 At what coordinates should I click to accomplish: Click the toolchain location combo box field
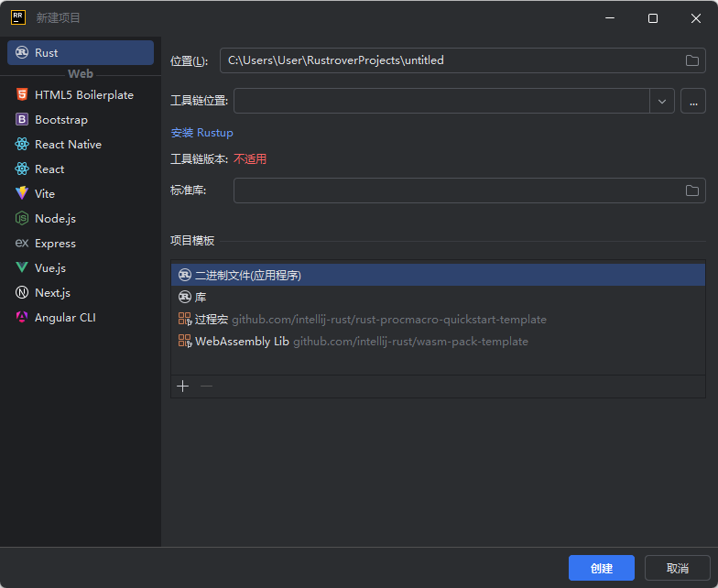pyautogui.click(x=441, y=101)
